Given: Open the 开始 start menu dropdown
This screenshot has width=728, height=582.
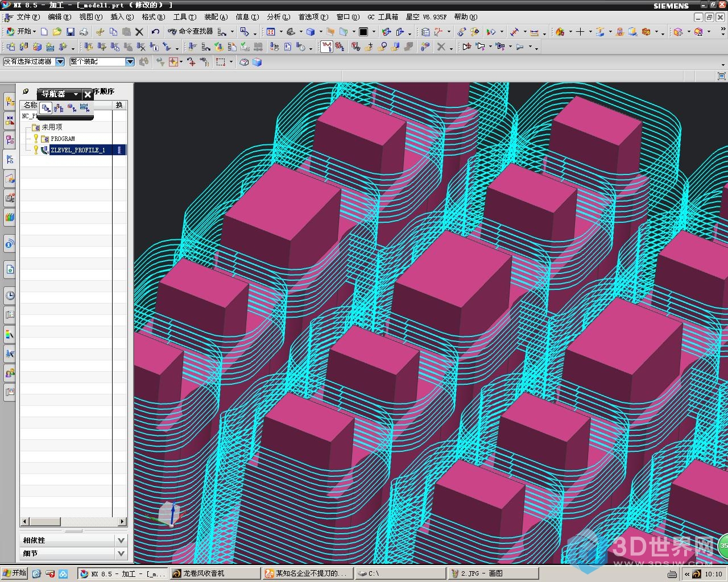Looking at the screenshot, I should coord(21,32).
